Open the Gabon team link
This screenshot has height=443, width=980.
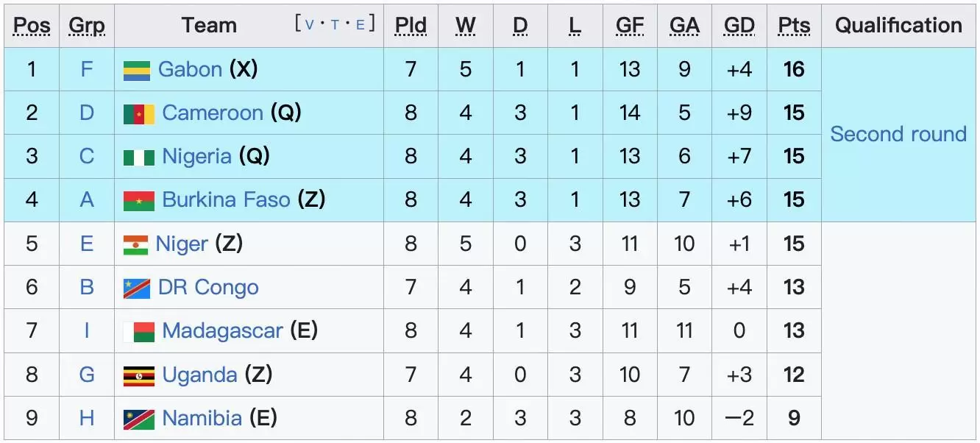pos(190,69)
